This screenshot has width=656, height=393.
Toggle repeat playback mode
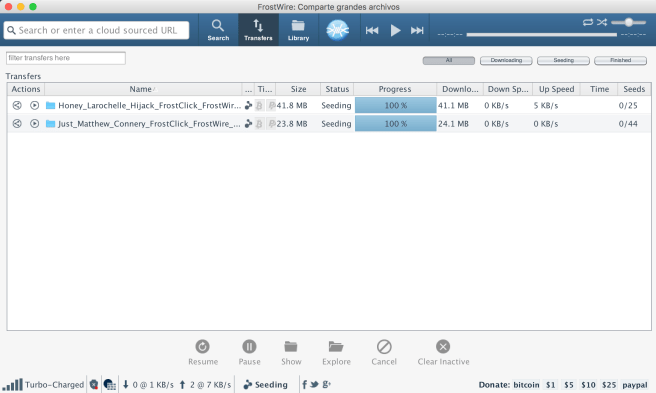(588, 22)
